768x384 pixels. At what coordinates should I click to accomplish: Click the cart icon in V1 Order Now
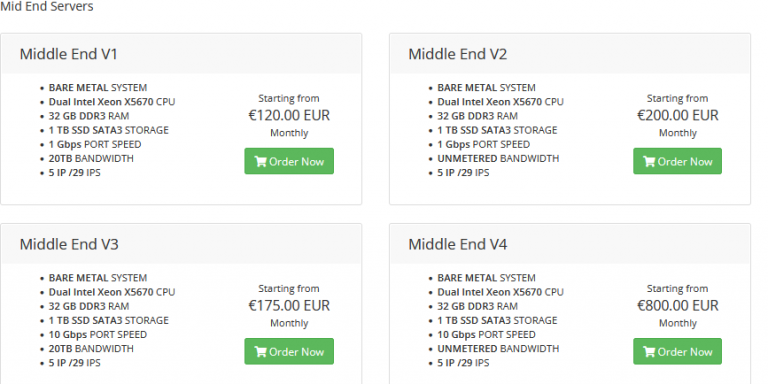coord(260,162)
